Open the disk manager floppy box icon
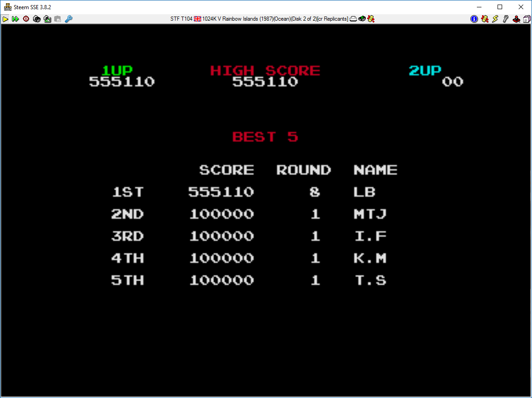532x398 pixels. [526, 19]
